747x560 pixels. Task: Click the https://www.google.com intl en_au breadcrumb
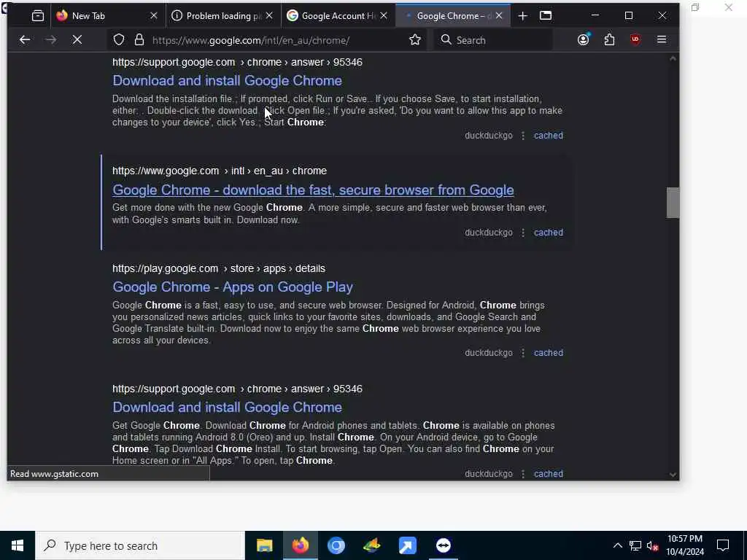click(220, 171)
